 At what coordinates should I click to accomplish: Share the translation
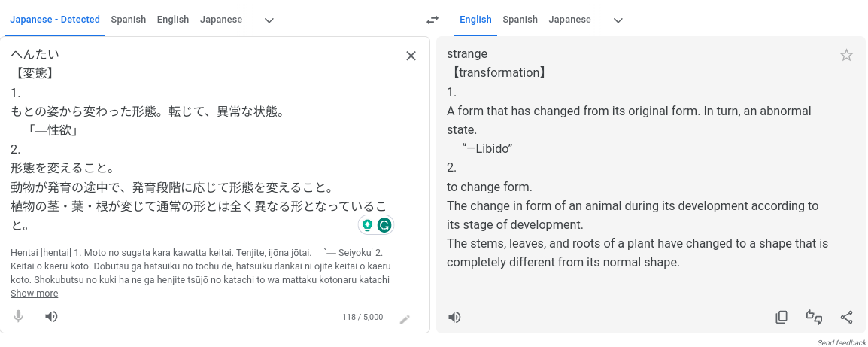(x=846, y=318)
